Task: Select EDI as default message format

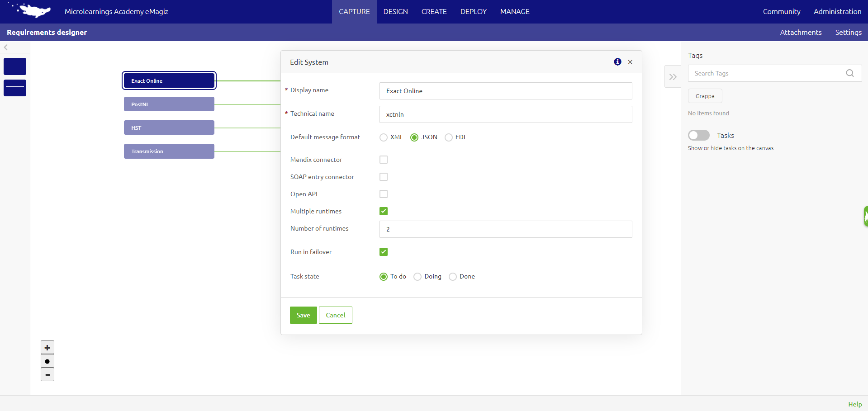Action: click(x=449, y=137)
